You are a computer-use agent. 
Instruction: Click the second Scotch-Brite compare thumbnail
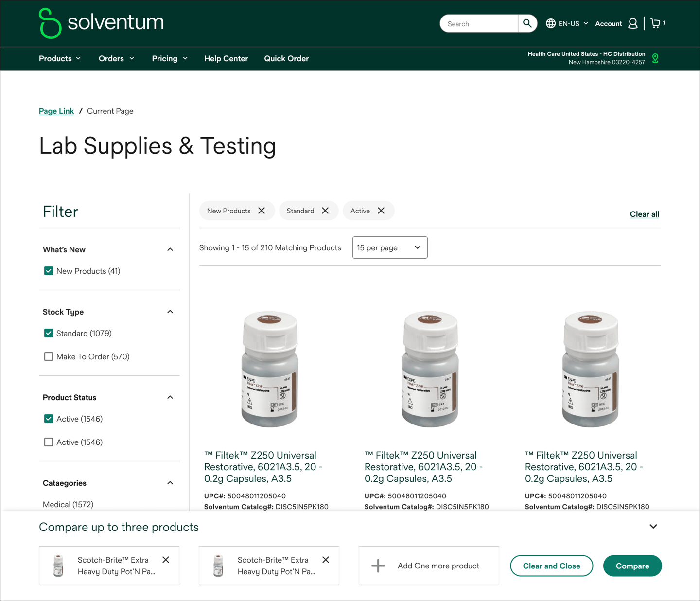pyautogui.click(x=218, y=566)
